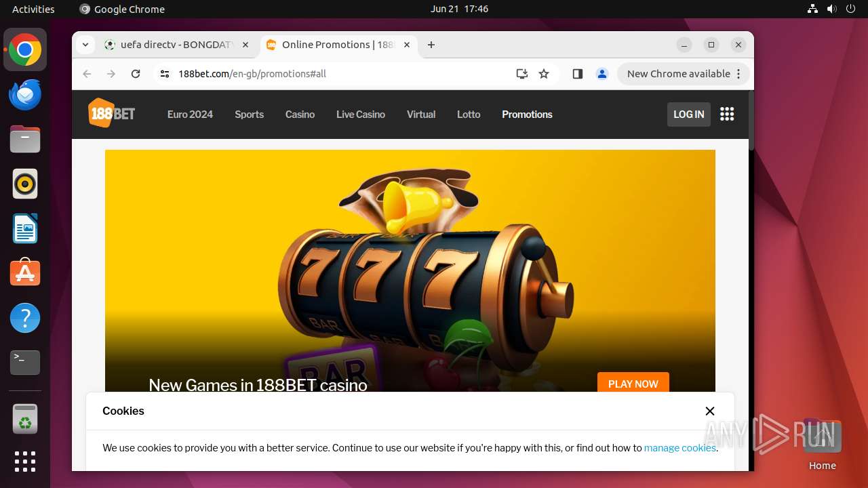Toggle Chrome side panel

578,74
